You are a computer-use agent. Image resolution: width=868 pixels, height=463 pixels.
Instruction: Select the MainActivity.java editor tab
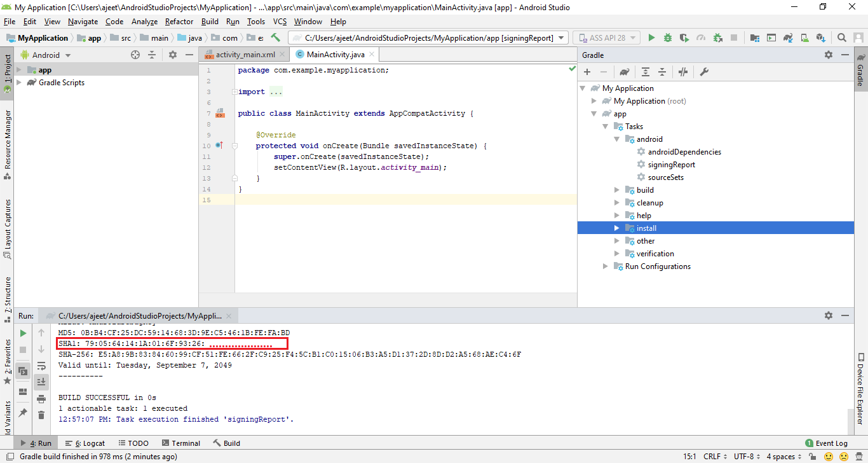pyautogui.click(x=336, y=55)
